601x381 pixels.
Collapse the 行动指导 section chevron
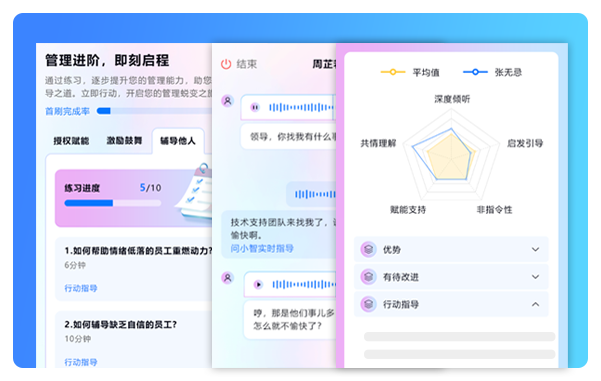(x=535, y=304)
